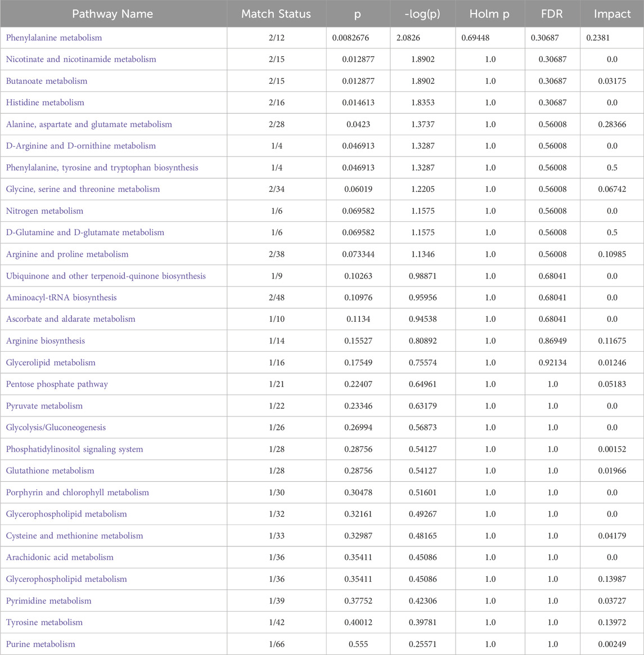Click Holm p value 0.69448
This screenshot has width=644, height=655.
[475, 38]
